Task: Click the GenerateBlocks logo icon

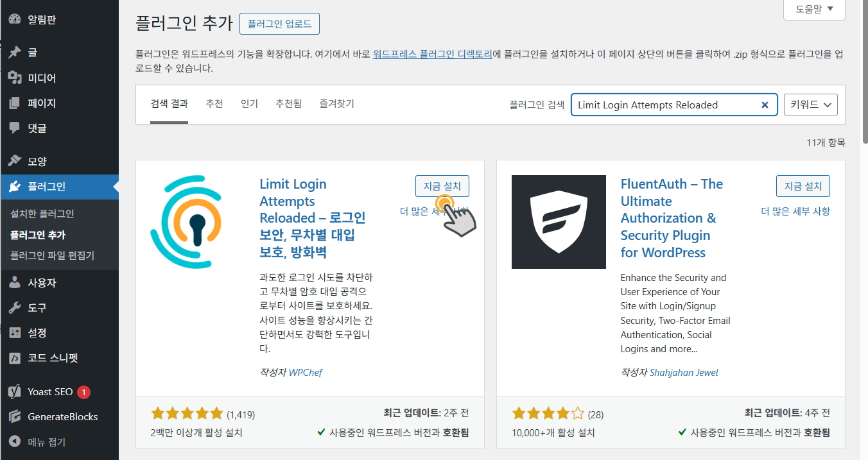Action: pyautogui.click(x=14, y=416)
